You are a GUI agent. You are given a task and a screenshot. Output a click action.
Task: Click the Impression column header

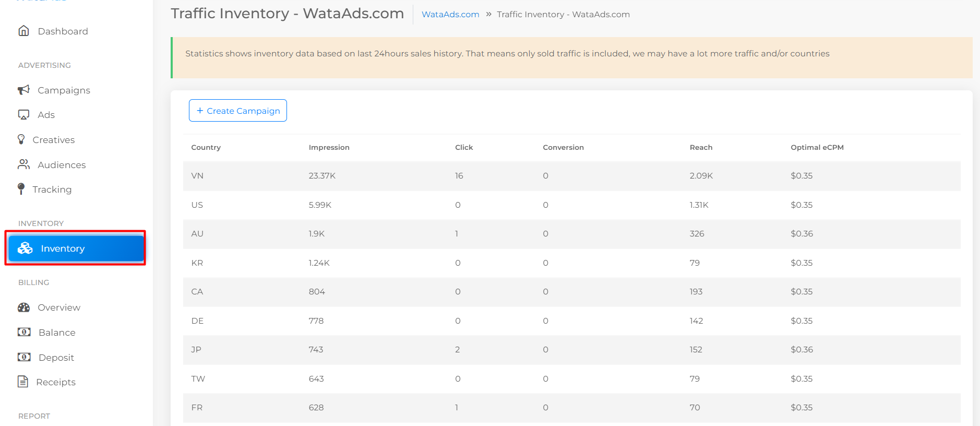coord(329,147)
